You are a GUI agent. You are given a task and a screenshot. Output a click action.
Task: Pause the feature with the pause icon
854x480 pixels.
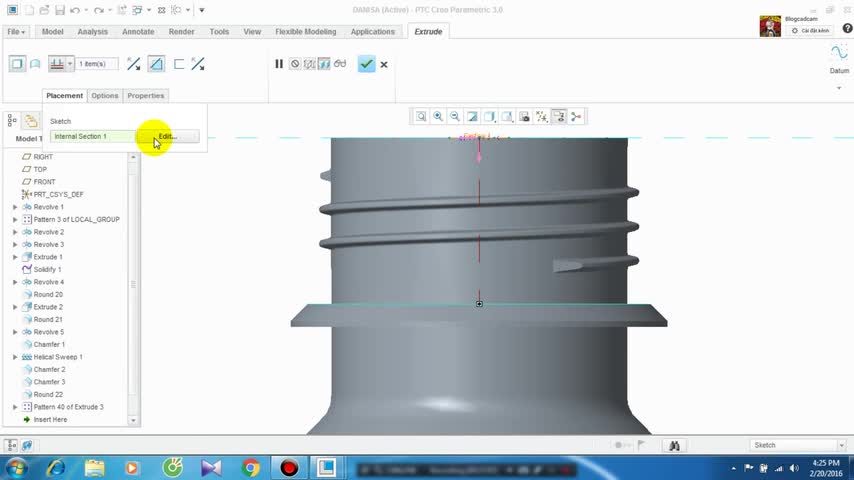click(x=279, y=64)
